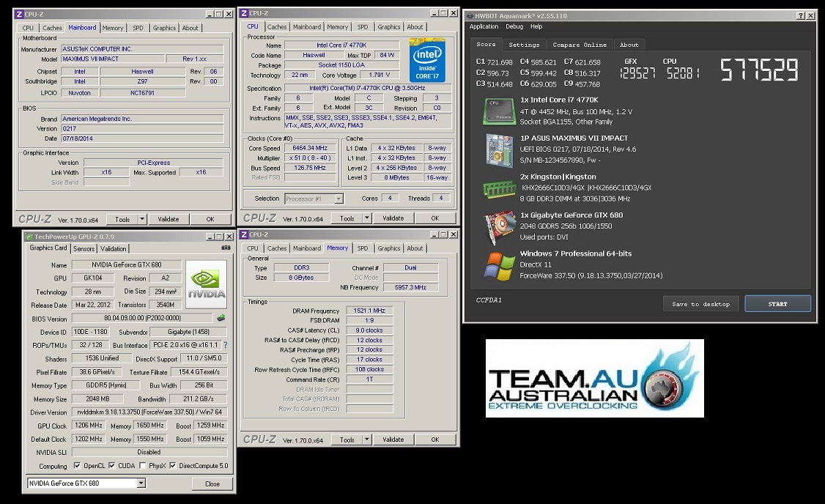Click the START button in Aquamark
The width and height of the screenshot is (825, 504).
tap(777, 303)
